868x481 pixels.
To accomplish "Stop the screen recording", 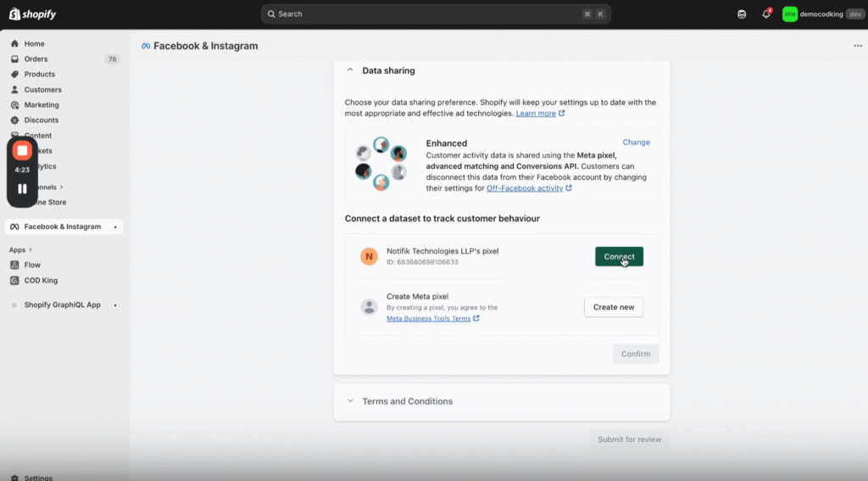I will click(23, 151).
